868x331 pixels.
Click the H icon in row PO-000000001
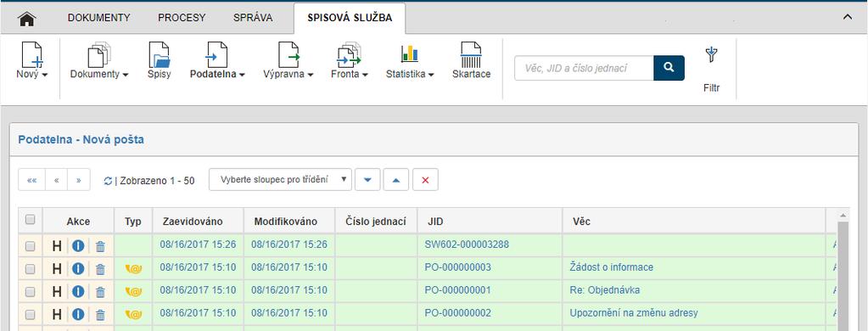(x=57, y=292)
